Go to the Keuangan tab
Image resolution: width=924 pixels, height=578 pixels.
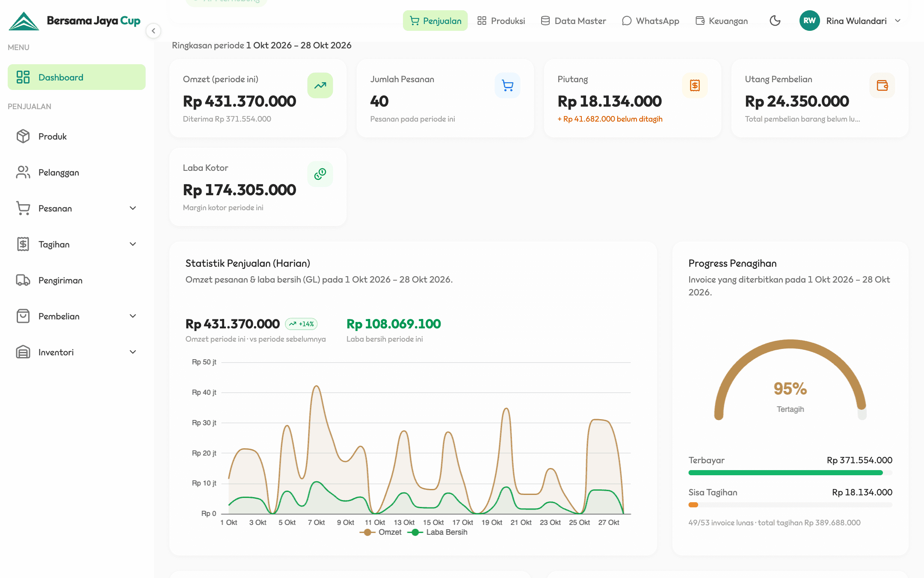[x=722, y=21]
